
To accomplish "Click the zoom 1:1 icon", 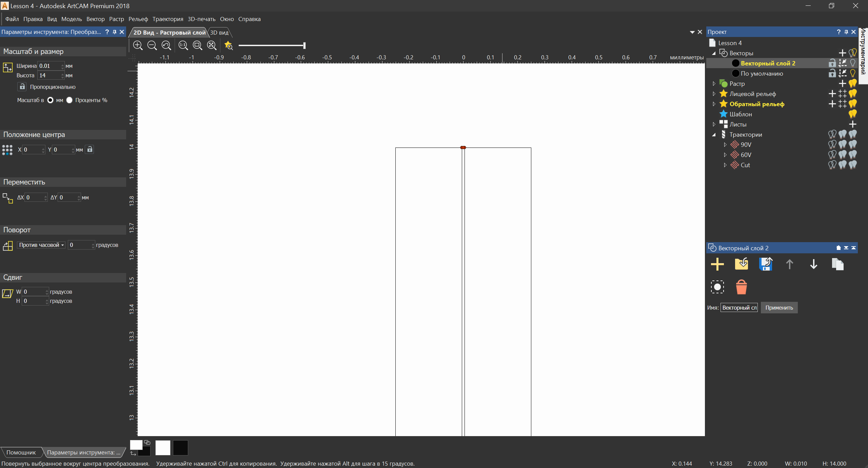I will click(183, 45).
